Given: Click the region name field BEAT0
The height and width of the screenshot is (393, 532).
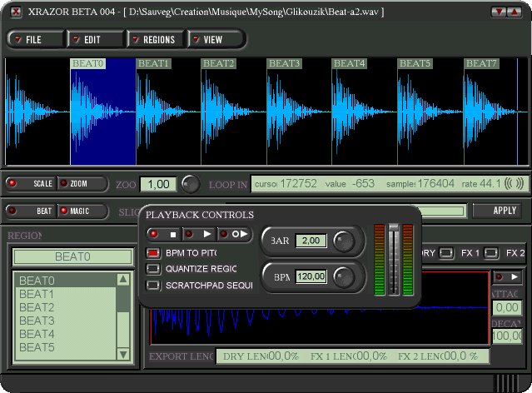Looking at the screenshot, I should pyautogui.click(x=72, y=256).
